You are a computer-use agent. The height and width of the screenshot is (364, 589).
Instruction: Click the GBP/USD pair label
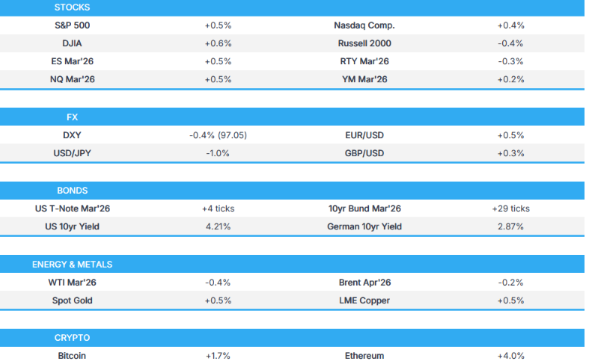pyautogui.click(x=364, y=153)
